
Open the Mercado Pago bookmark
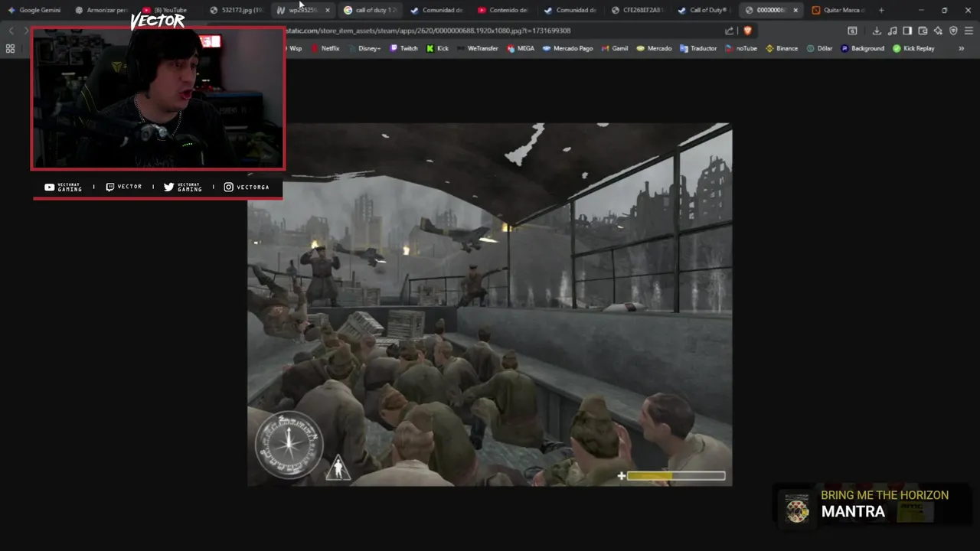(x=568, y=48)
